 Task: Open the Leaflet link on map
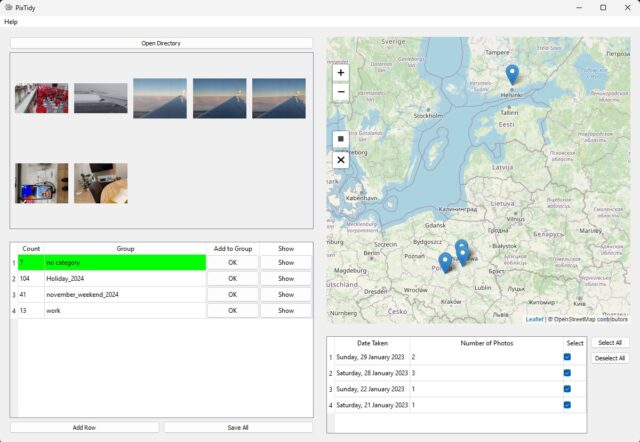click(534, 319)
